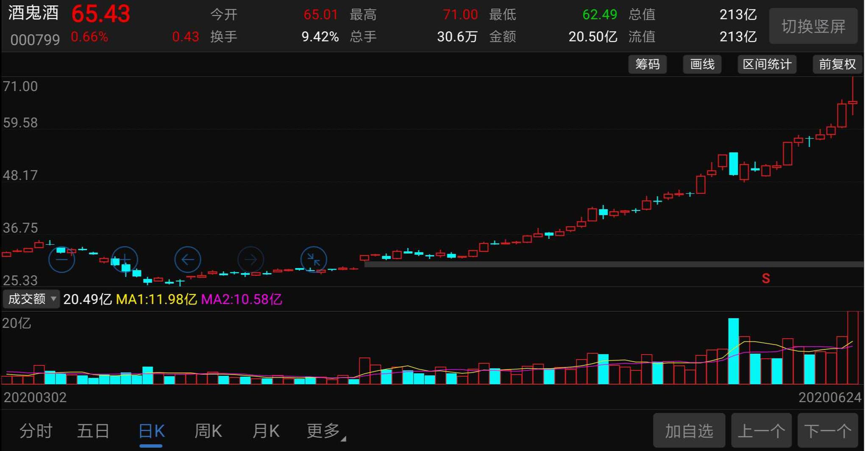This screenshot has height=451, width=868.
Task: Click the 最高 value 71.00 in header
Action: (x=460, y=15)
